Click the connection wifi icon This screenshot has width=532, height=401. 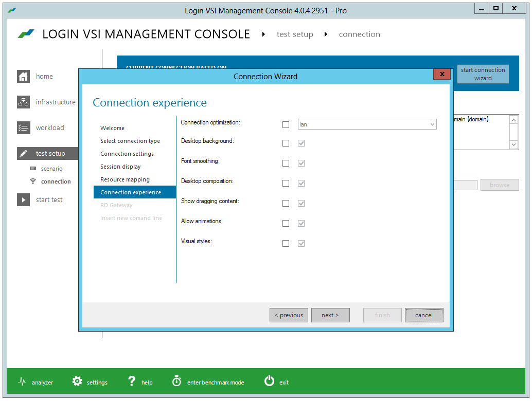tap(33, 181)
